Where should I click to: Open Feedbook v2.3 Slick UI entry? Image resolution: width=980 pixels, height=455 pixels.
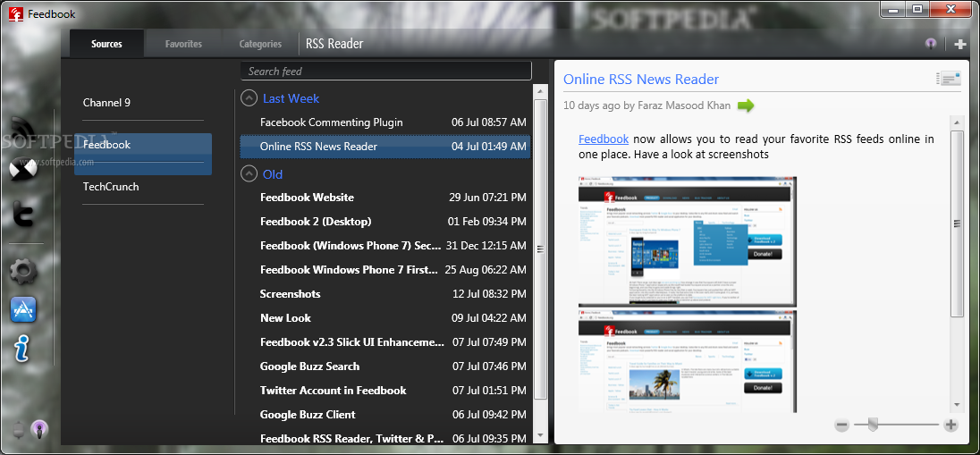pyautogui.click(x=385, y=341)
